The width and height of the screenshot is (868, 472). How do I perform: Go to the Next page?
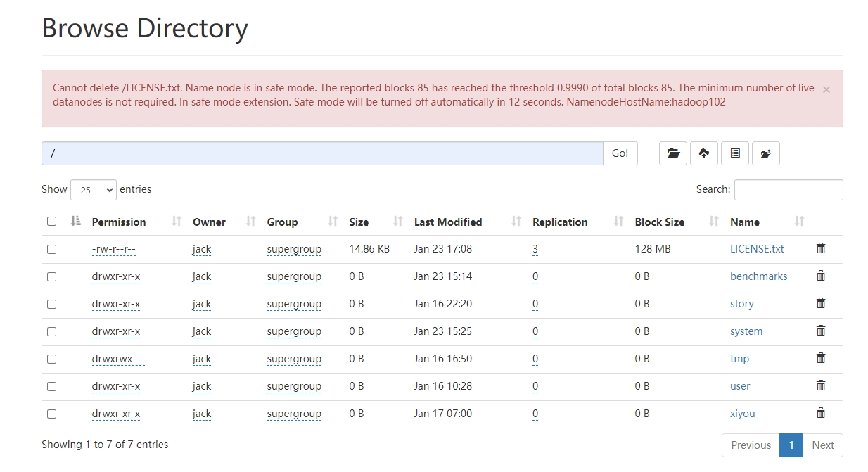point(823,445)
